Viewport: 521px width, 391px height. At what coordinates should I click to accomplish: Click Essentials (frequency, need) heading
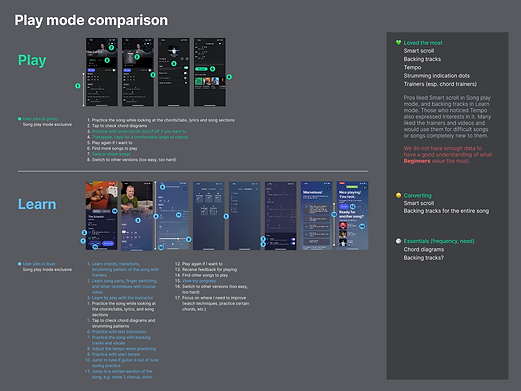(x=439, y=241)
